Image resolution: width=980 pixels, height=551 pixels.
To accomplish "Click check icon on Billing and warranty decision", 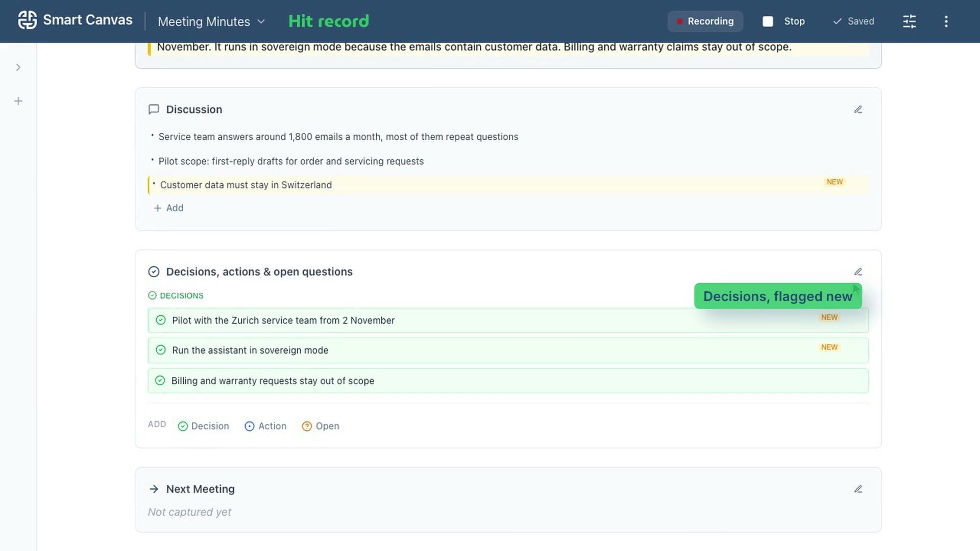I will tap(160, 381).
